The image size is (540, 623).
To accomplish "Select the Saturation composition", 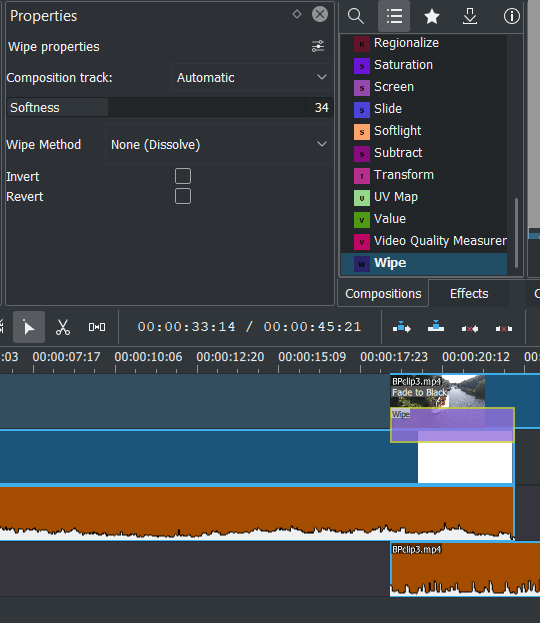I will 424,65.
